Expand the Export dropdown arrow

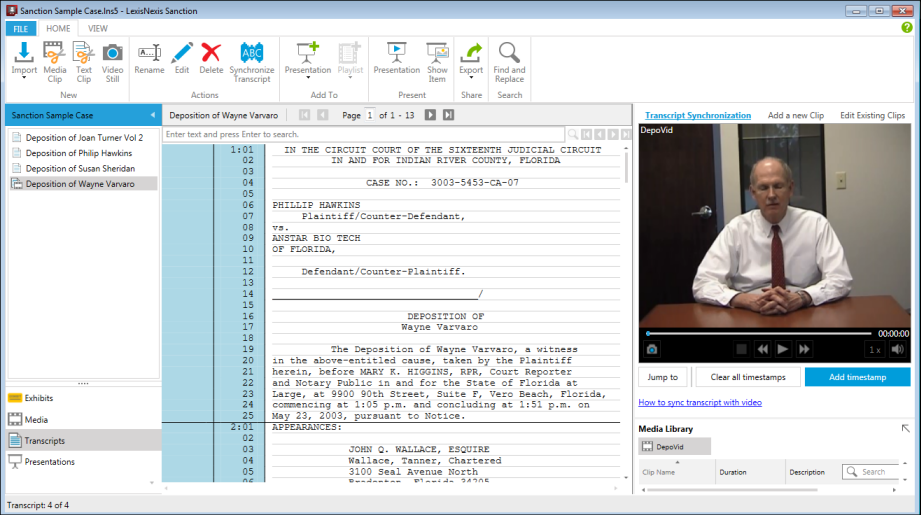point(471,78)
